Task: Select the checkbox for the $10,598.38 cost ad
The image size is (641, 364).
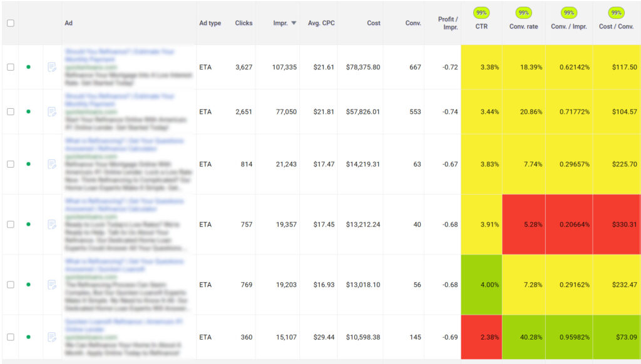Action: click(11, 337)
